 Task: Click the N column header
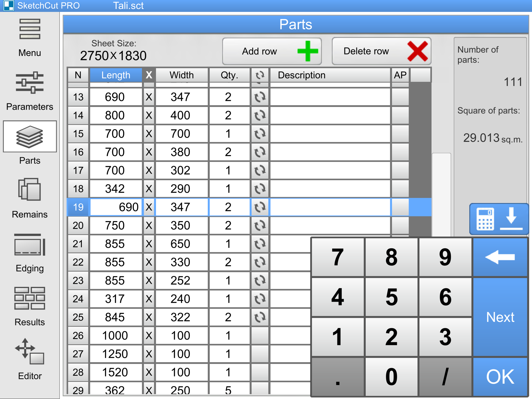click(78, 75)
